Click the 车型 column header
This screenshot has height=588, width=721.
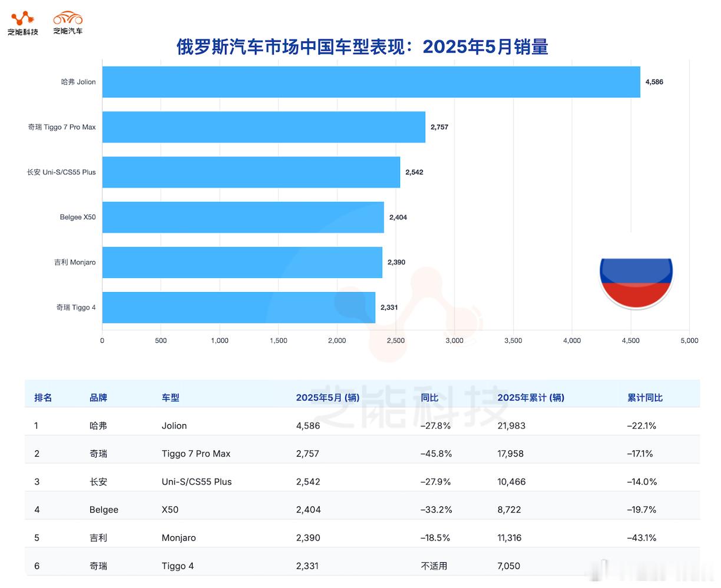pyautogui.click(x=171, y=398)
